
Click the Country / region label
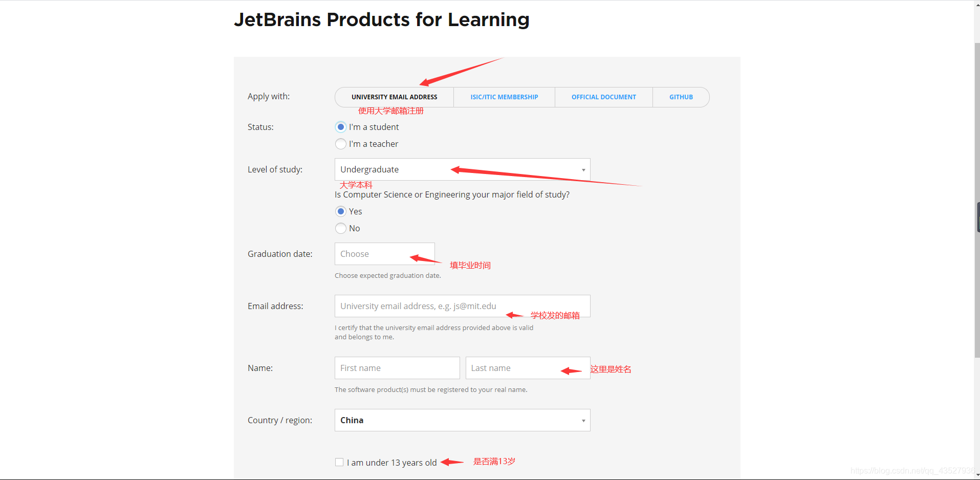pyautogui.click(x=280, y=420)
